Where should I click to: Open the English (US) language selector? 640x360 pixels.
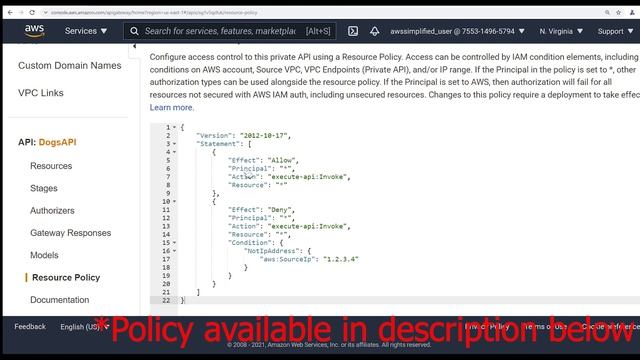point(84,327)
